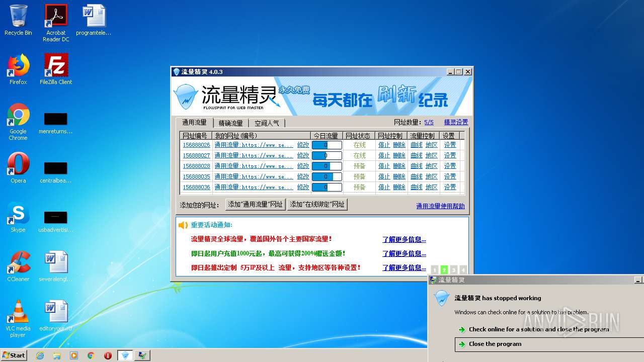The height and width of the screenshot is (362, 644).
Task: Click 添加"在线绑定"网址 button
Action: (317, 205)
